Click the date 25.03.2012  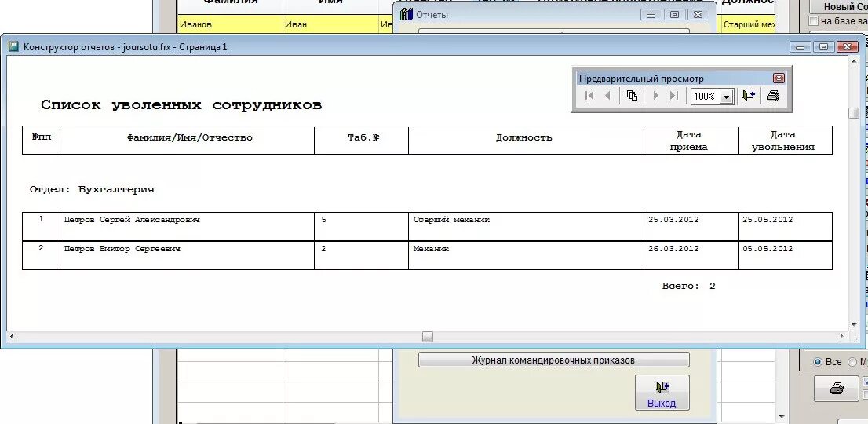[673, 220]
